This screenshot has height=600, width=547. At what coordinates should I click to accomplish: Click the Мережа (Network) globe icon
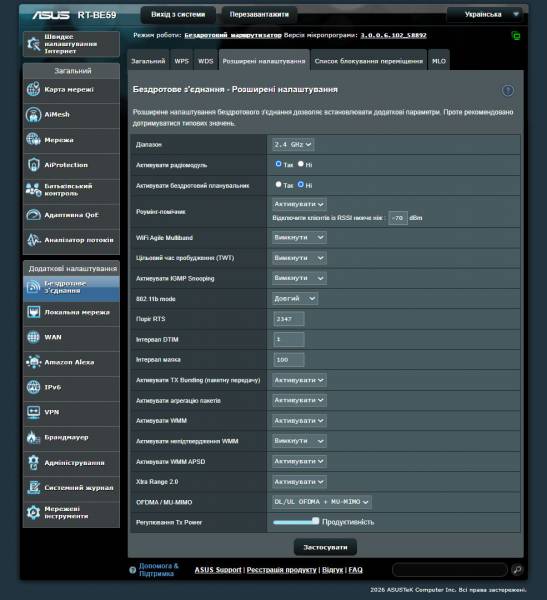coord(33,140)
